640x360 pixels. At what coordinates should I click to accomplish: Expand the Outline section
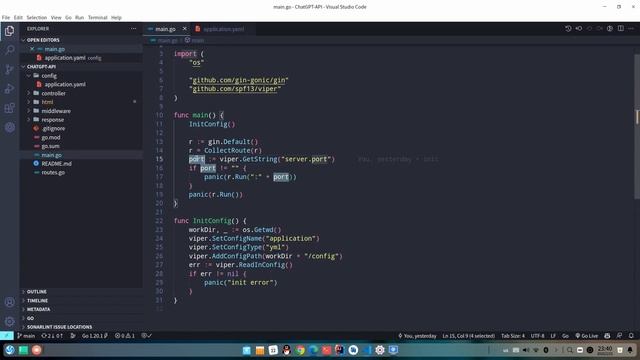81,292
